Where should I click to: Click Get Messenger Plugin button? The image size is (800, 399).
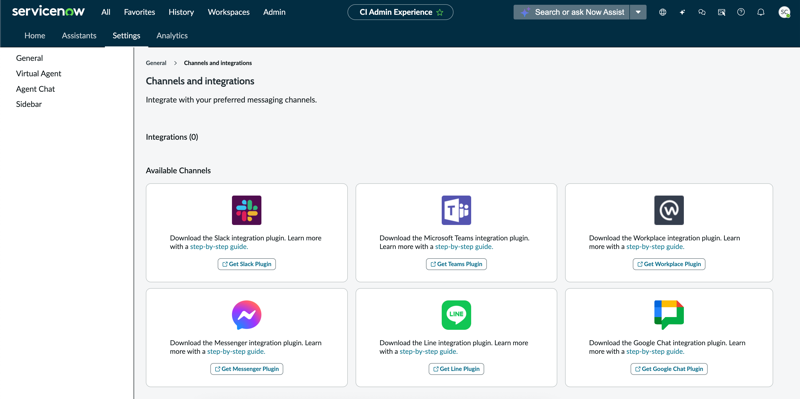[247, 369]
